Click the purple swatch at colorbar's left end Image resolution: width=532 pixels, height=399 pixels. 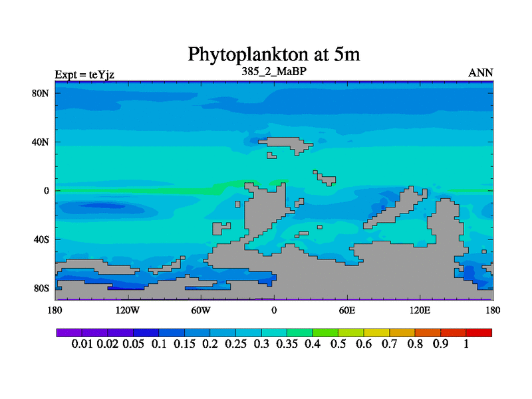click(x=69, y=332)
